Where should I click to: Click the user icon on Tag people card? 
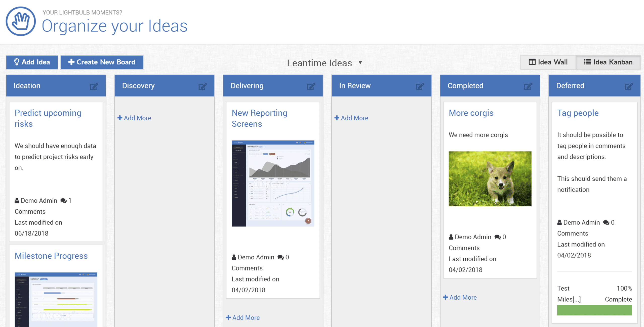coord(559,222)
